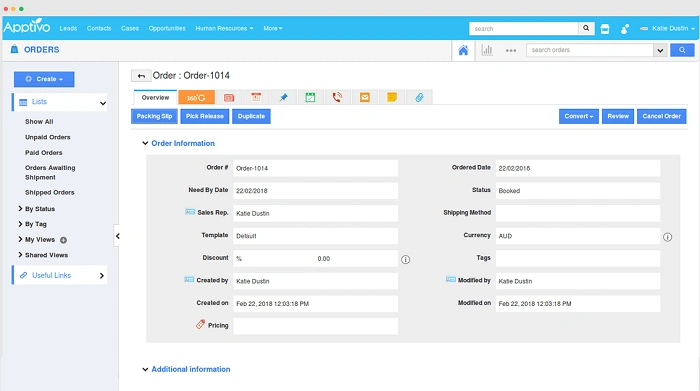The image size is (700, 391).
Task: Click the Duplicate button
Action: (251, 116)
